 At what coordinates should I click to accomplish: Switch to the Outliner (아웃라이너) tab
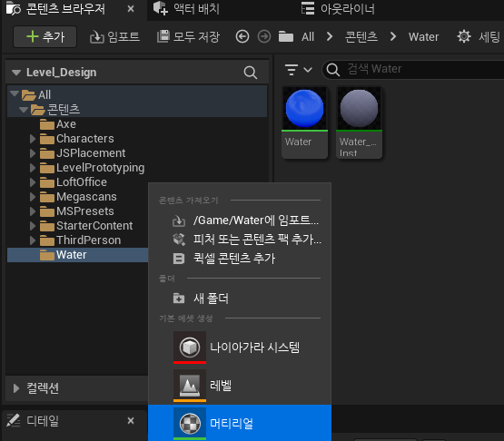[x=338, y=9]
